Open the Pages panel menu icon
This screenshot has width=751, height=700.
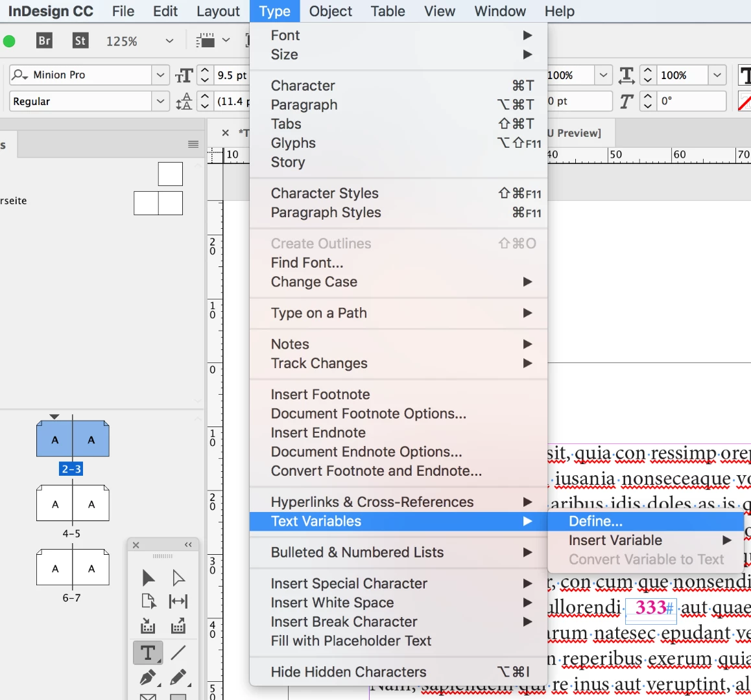pyautogui.click(x=193, y=144)
